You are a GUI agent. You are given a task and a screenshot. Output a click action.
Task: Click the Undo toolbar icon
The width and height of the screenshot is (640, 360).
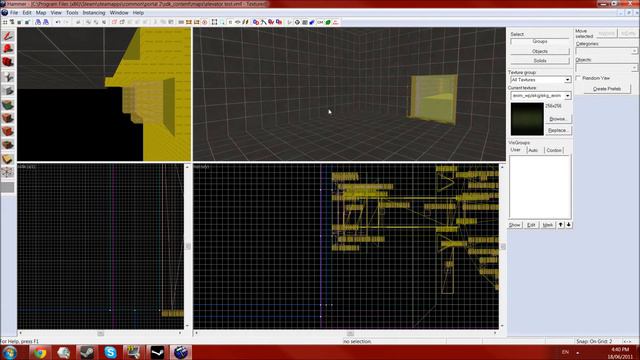pyautogui.click(x=58, y=22)
